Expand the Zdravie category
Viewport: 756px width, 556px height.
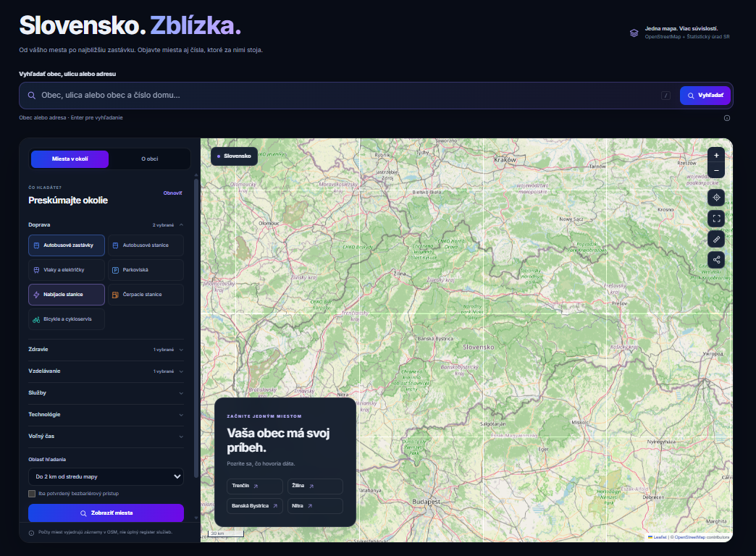pos(106,350)
